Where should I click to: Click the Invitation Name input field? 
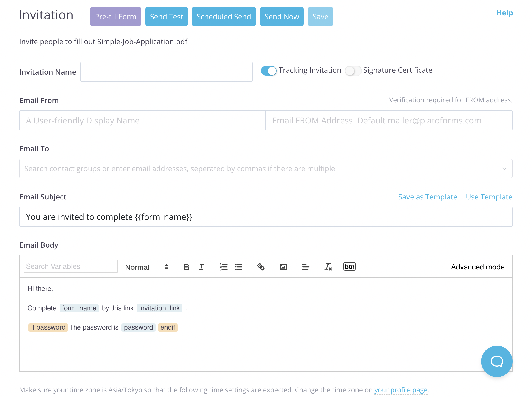(x=166, y=72)
